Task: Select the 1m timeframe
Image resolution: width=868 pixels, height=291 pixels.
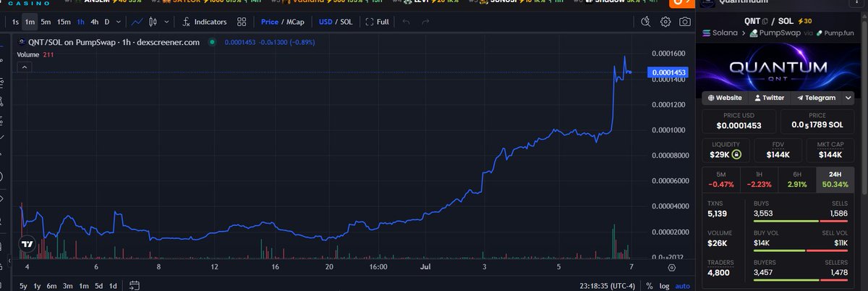Action: coord(30,22)
